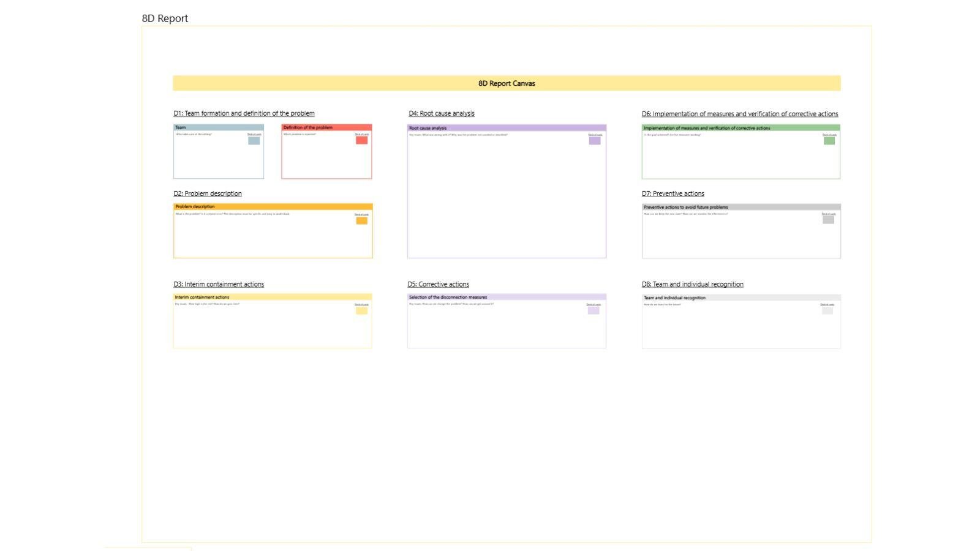Screen dimensions: 980x551
Task: Select the D6: Implementation of measures heading
Action: pos(739,114)
